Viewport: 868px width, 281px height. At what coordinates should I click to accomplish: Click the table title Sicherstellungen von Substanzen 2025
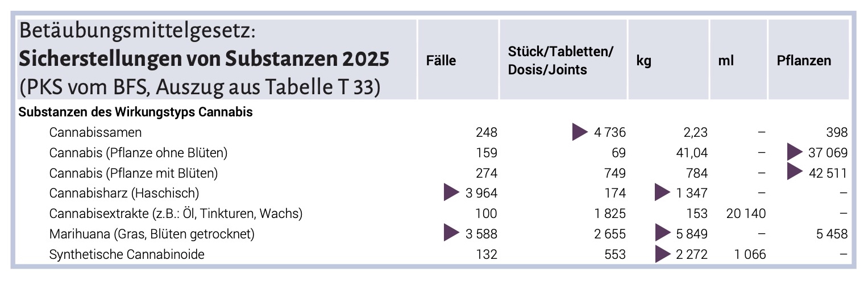pos(205,59)
